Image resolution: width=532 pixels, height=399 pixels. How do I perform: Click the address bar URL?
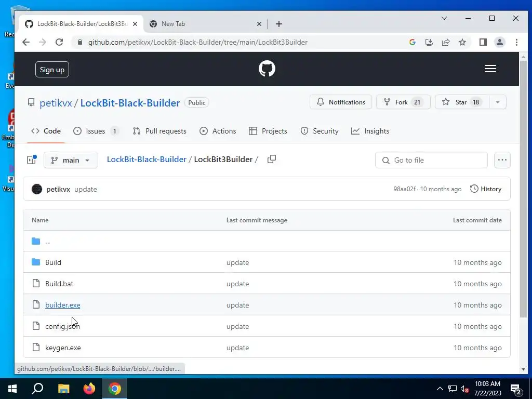click(x=198, y=42)
